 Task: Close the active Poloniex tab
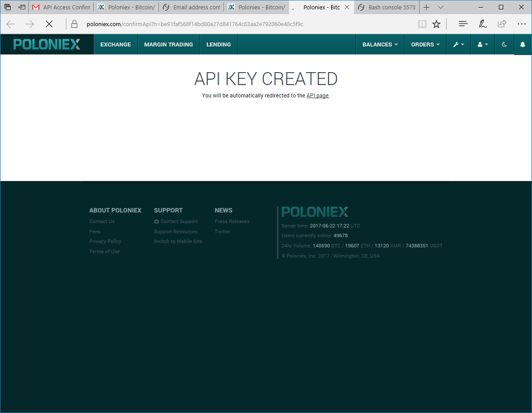point(347,7)
